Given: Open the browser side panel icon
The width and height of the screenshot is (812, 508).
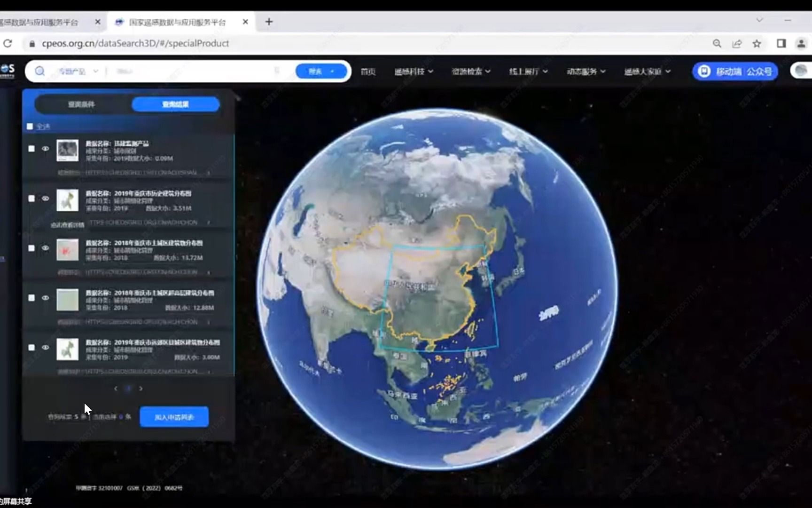Looking at the screenshot, I should (x=781, y=43).
